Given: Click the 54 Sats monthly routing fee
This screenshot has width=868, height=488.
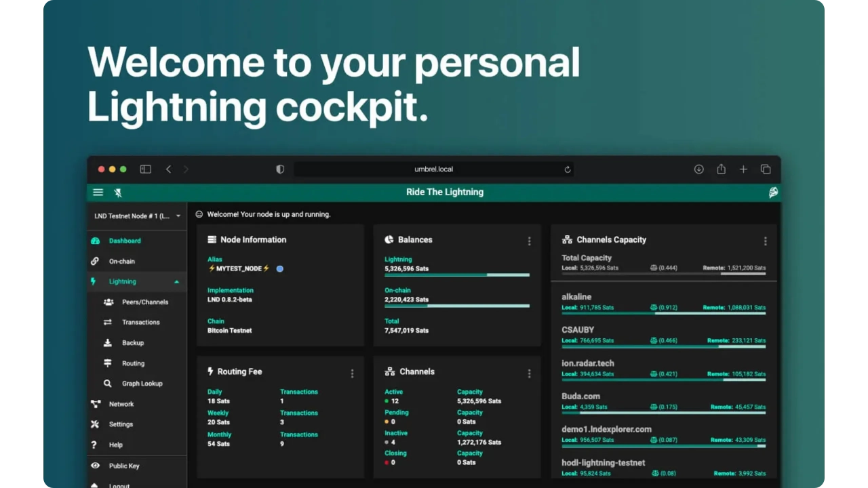Looking at the screenshot, I should (x=217, y=444).
